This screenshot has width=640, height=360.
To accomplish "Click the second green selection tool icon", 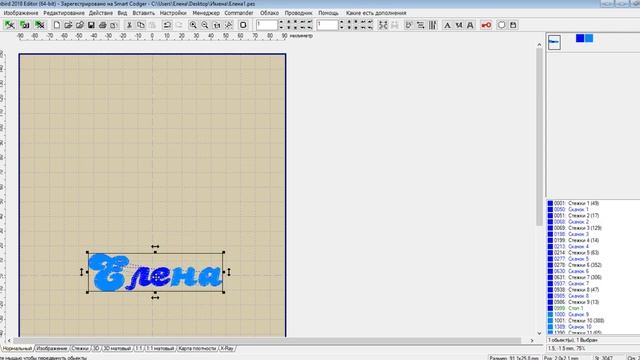I will click(24, 25).
